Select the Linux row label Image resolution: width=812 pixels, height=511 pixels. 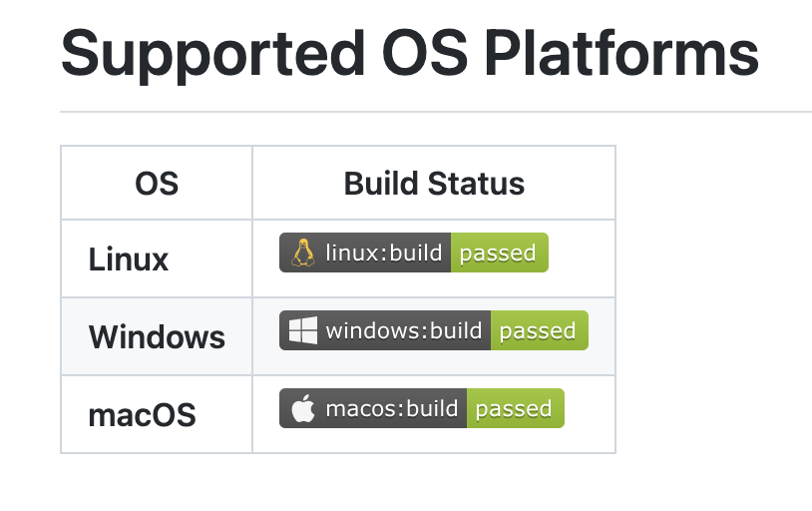coord(129,259)
